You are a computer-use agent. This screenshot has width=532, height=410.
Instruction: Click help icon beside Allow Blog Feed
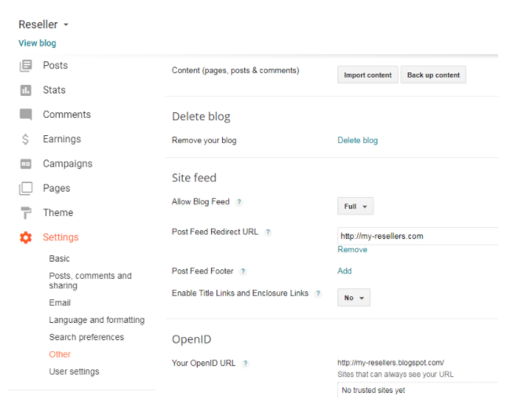click(239, 202)
